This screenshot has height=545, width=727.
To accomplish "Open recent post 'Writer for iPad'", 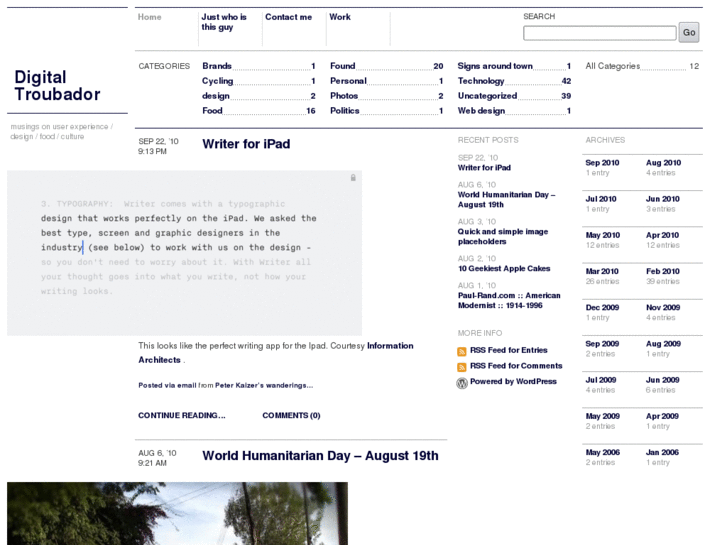I will tap(484, 167).
